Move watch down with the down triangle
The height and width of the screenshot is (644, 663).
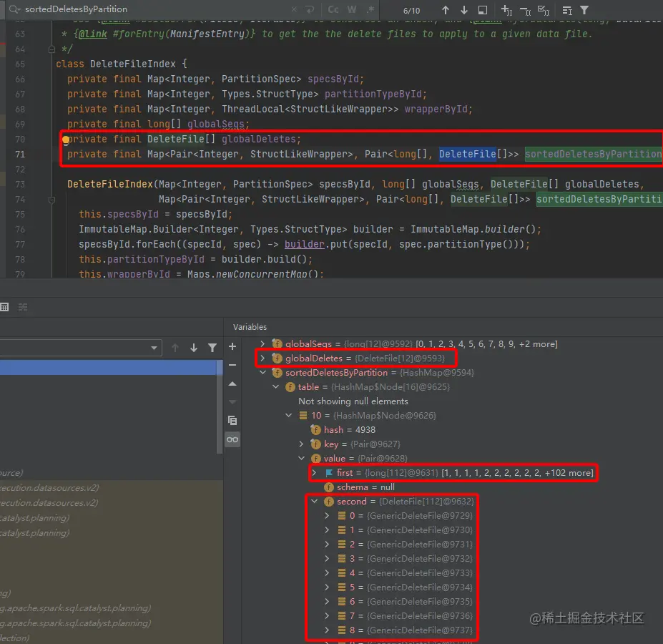click(x=232, y=402)
